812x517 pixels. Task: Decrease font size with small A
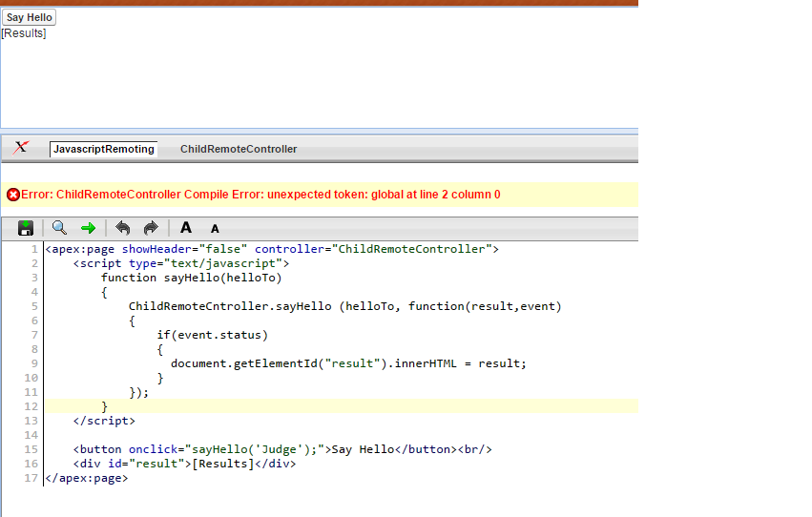(215, 229)
